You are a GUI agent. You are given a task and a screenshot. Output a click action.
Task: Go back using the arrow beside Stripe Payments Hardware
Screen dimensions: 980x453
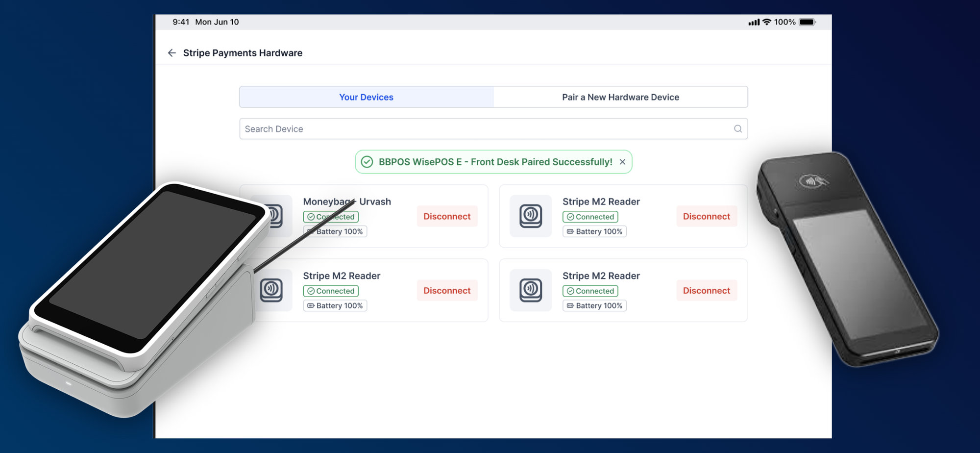172,53
